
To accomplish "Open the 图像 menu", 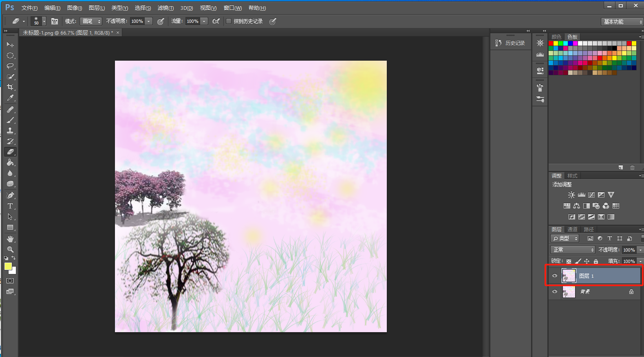I will tap(75, 8).
